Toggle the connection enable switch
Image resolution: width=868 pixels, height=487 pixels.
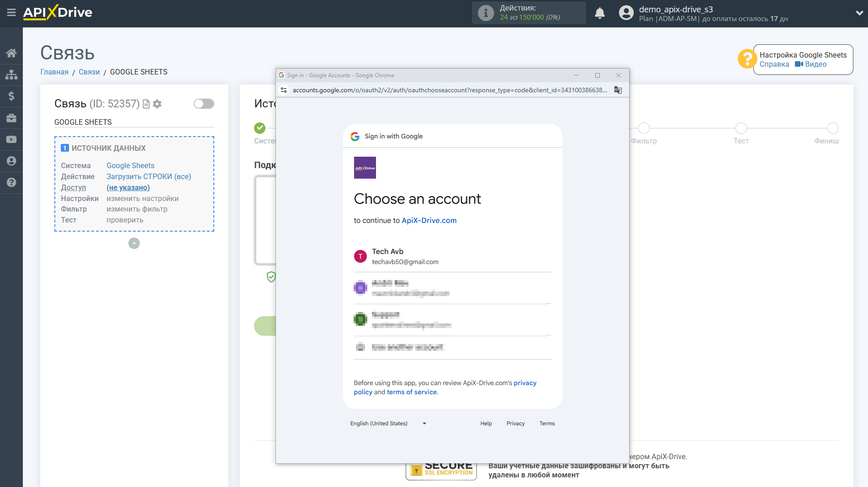[x=204, y=104]
